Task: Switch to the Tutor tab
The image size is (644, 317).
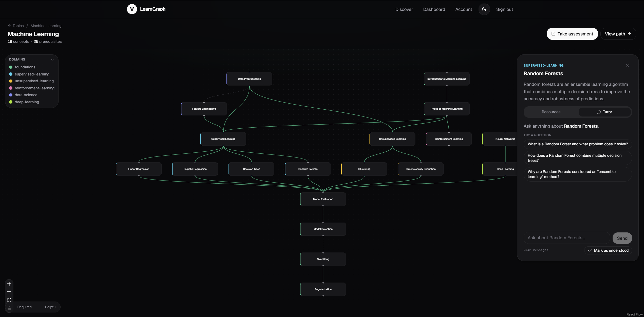Action: pos(604,112)
